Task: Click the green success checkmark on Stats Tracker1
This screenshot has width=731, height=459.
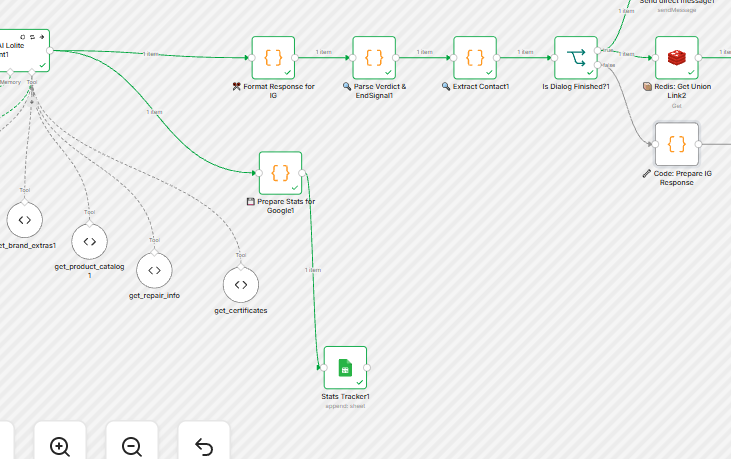Action: click(360, 382)
